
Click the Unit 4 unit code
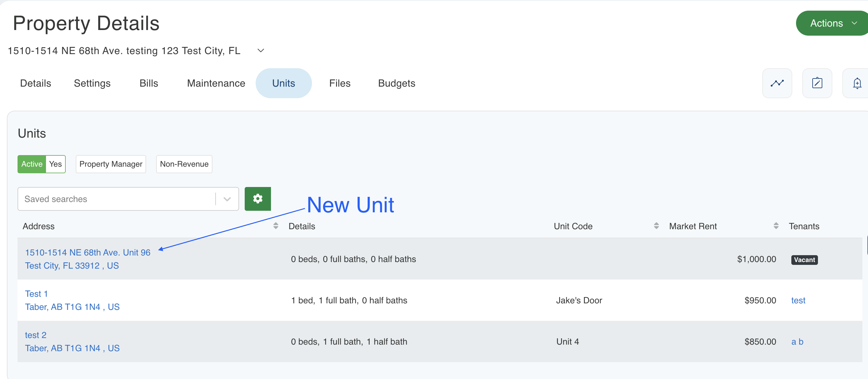pos(567,341)
